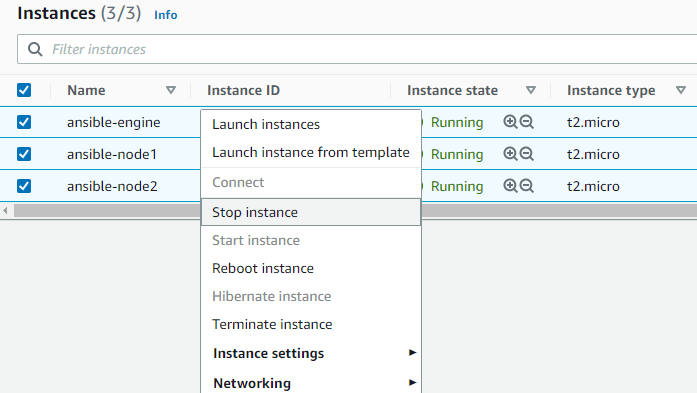Focus the Filter instances search field

[357, 49]
